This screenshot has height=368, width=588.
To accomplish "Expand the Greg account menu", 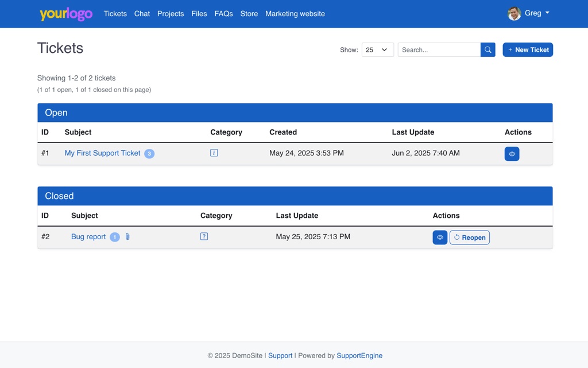I will click(533, 13).
